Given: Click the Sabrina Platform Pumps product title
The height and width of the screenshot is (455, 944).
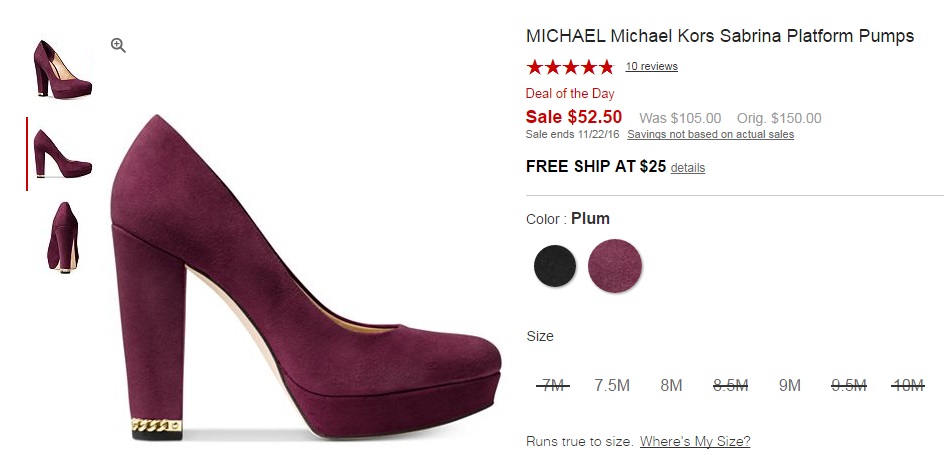Looking at the screenshot, I should (720, 36).
